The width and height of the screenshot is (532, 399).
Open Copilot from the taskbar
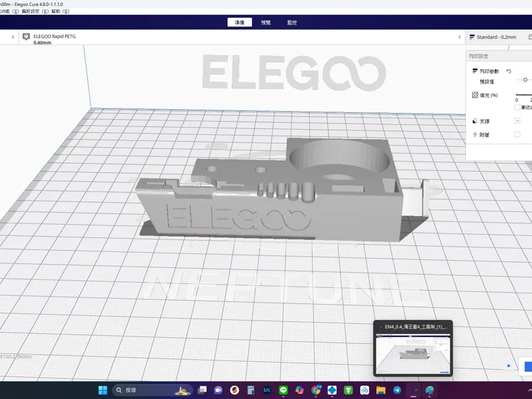coord(299,390)
